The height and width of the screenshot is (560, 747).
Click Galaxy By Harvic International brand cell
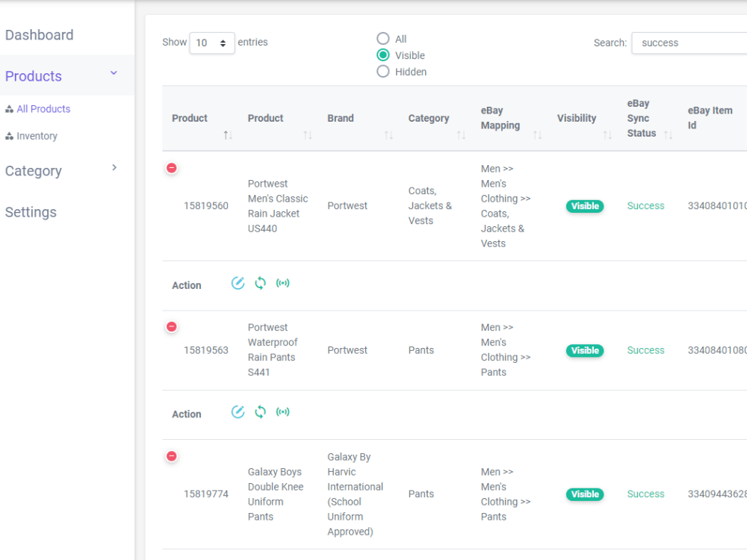(x=355, y=494)
